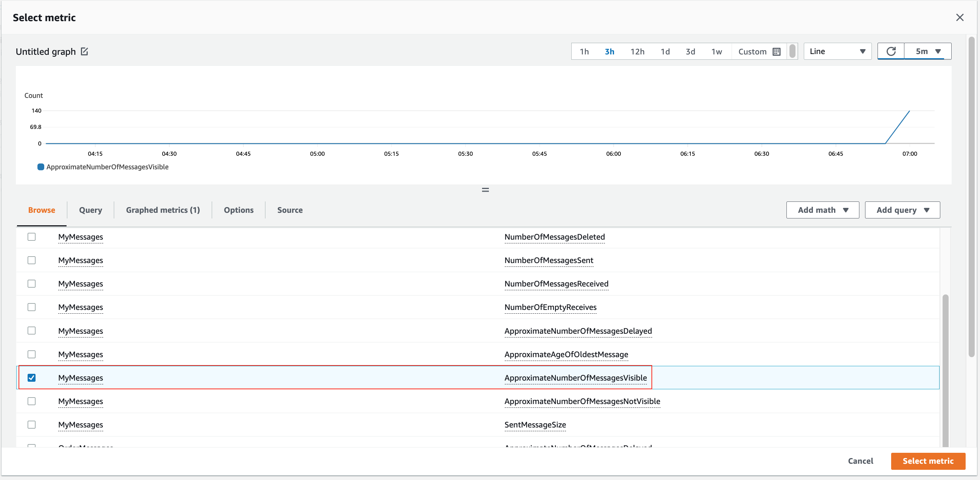Close the Select metric dialog

[960, 17]
